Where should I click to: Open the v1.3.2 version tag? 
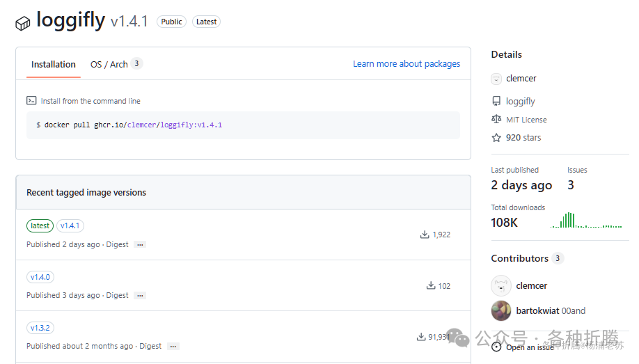[x=40, y=328]
